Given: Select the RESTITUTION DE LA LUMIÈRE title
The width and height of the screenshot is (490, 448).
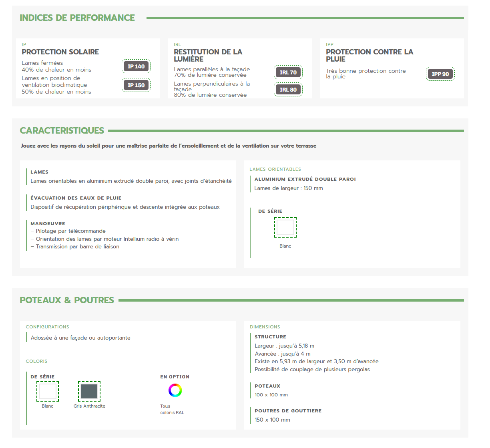Looking at the screenshot, I should 208,56.
